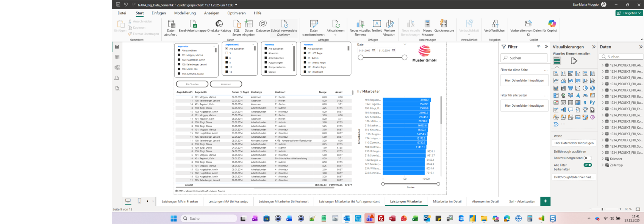Click the Alle Stunden button
The height and width of the screenshot is (224, 644).
pyautogui.click(x=192, y=84)
